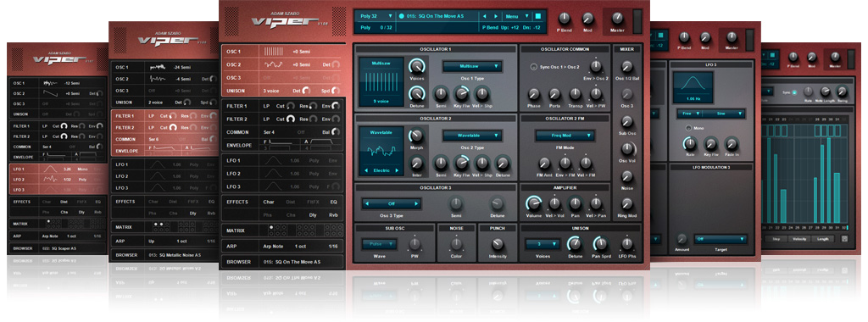Toggle the arpeggiator Sync switch

[793, 92]
